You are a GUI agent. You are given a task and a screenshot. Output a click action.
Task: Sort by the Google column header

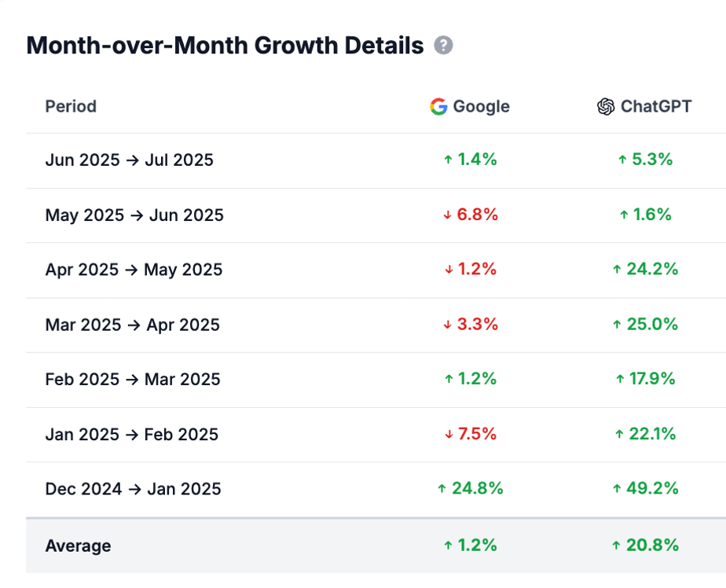pos(469,106)
